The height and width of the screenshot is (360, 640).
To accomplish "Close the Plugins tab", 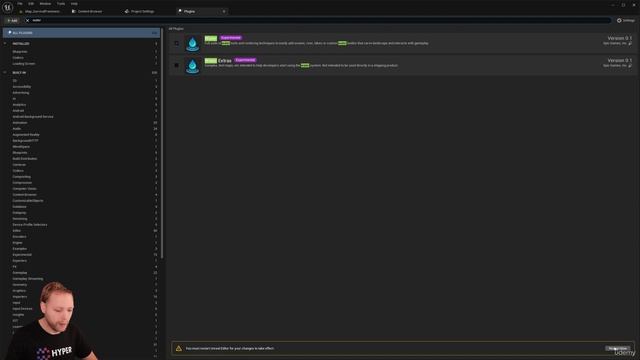I will [x=224, y=11].
